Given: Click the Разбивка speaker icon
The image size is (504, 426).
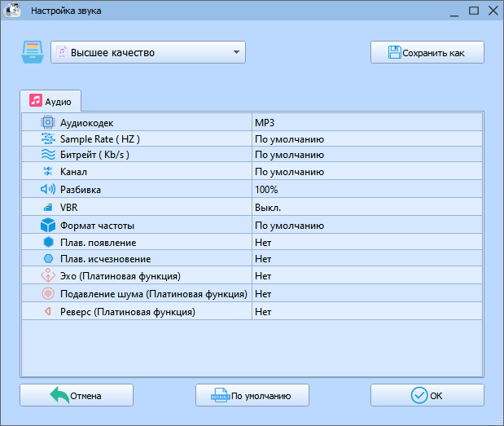Looking at the screenshot, I should tap(48, 189).
